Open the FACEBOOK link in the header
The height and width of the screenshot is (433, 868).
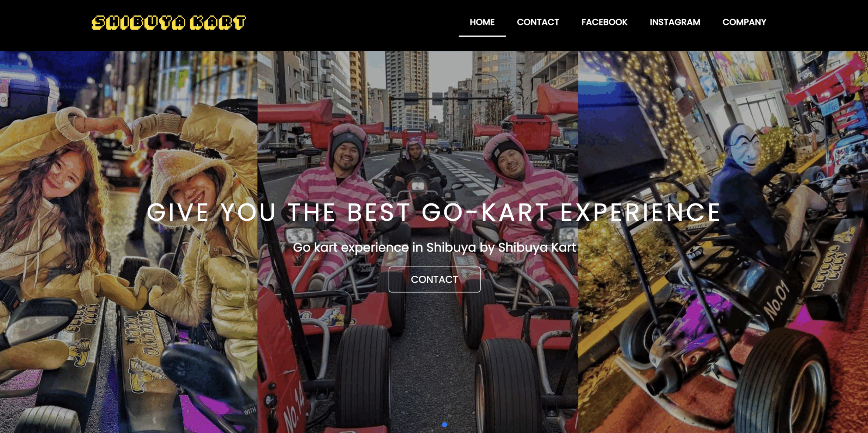(604, 22)
